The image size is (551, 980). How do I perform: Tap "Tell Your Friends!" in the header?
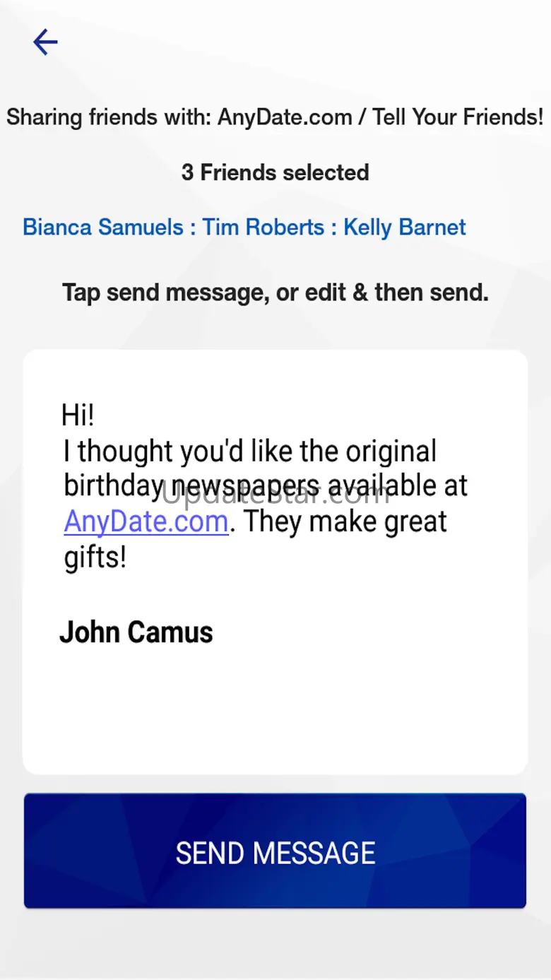pos(458,117)
